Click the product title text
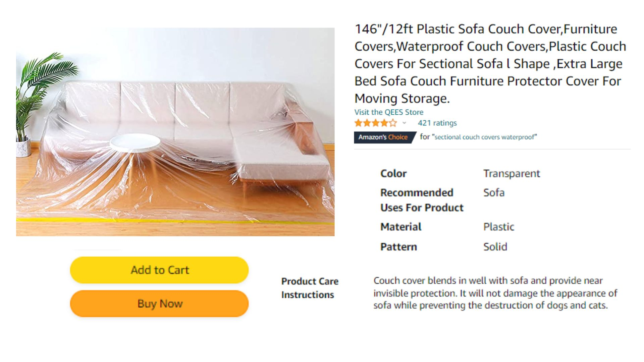 coord(490,64)
